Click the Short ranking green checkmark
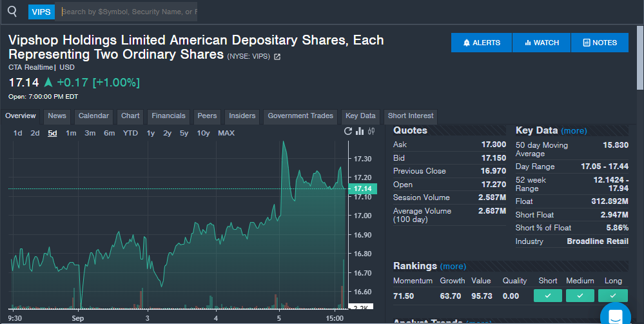The image size is (644, 324). [x=548, y=296]
